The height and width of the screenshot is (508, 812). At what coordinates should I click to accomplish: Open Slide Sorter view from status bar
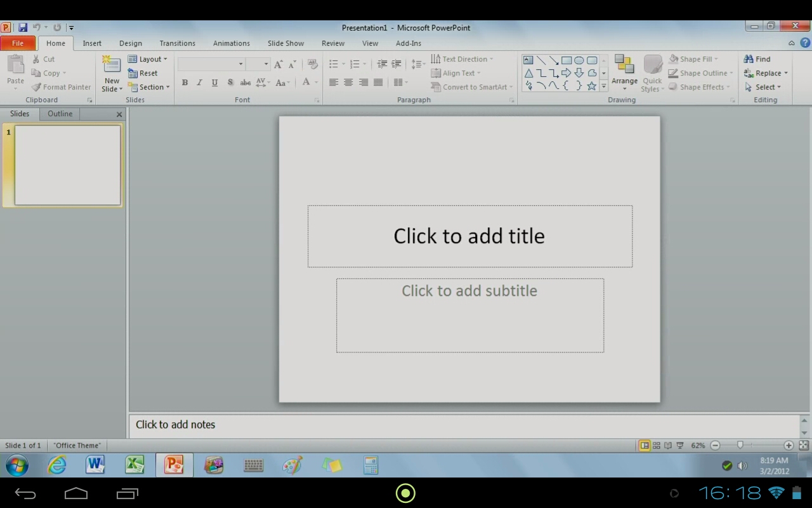657,446
